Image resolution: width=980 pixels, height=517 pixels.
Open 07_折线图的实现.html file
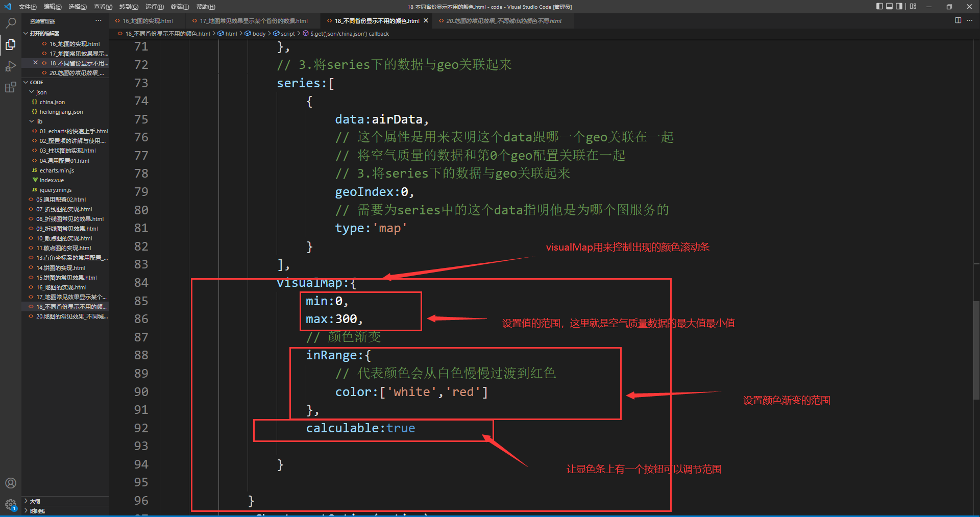point(64,209)
